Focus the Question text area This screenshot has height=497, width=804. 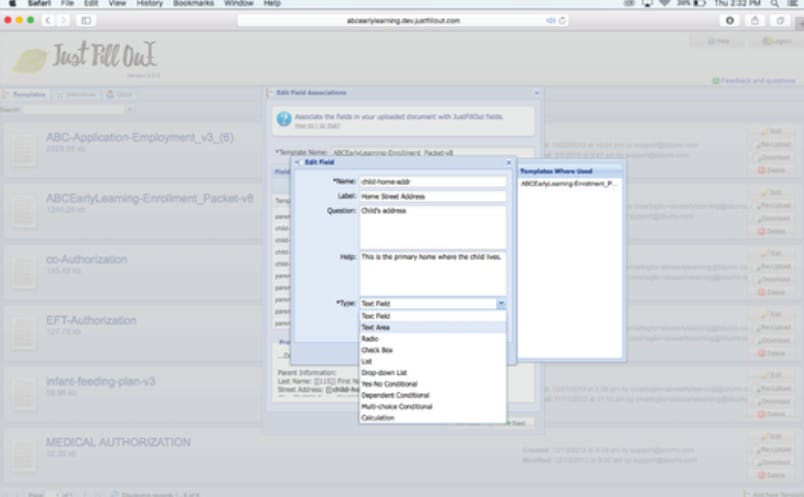tap(432, 227)
